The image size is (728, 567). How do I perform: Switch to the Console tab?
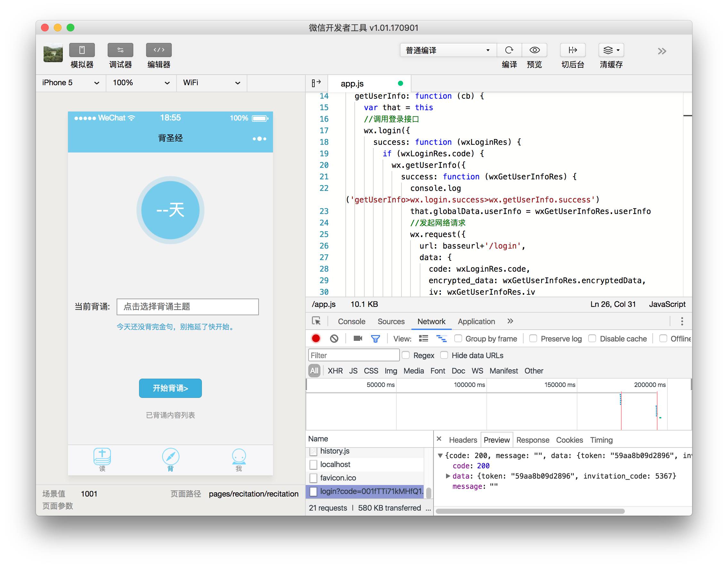(x=351, y=321)
